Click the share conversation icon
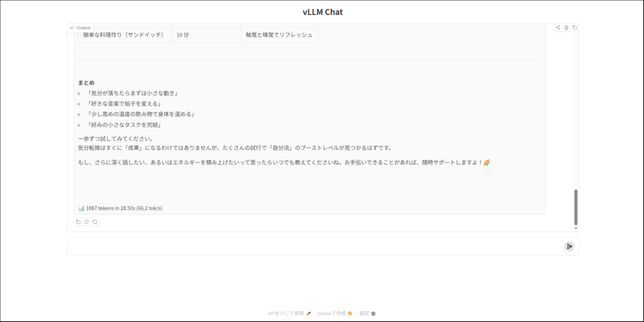 (558, 28)
